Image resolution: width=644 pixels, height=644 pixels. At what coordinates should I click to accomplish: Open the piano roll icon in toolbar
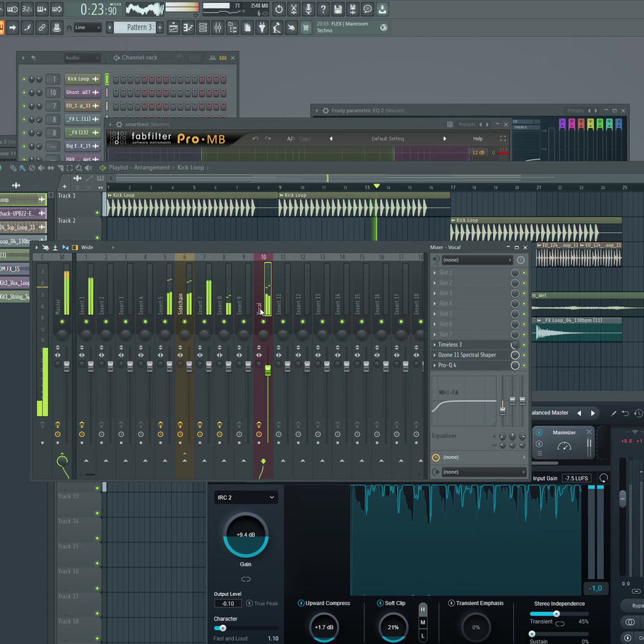[188, 28]
